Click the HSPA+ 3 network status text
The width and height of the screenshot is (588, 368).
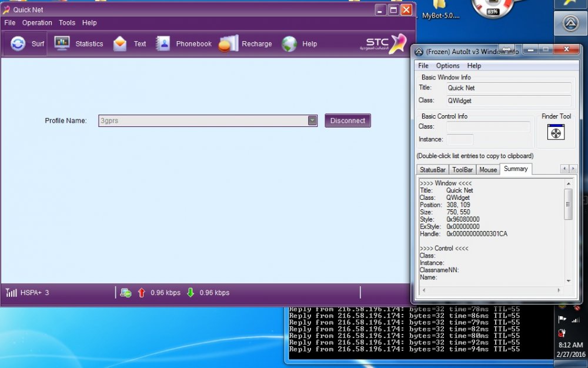click(35, 293)
